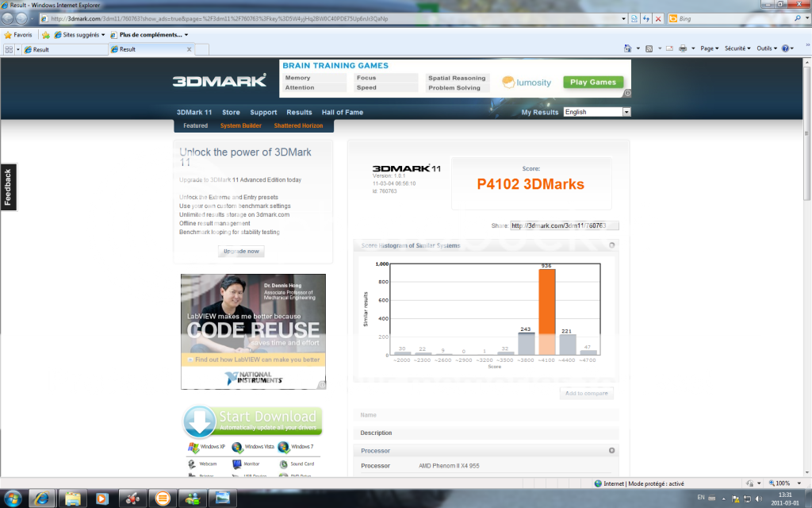This screenshot has width=812, height=508.
Task: Click the Quick Tabs grid icon
Action: [9, 49]
